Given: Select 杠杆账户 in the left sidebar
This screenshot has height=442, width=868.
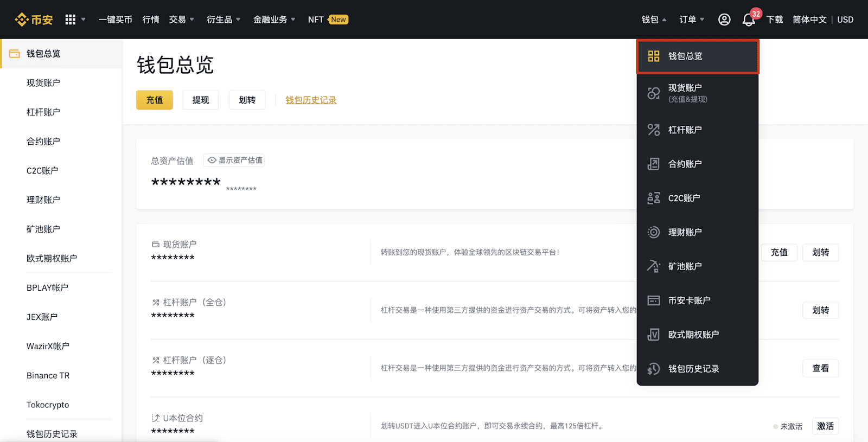Looking at the screenshot, I should [x=61, y=112].
